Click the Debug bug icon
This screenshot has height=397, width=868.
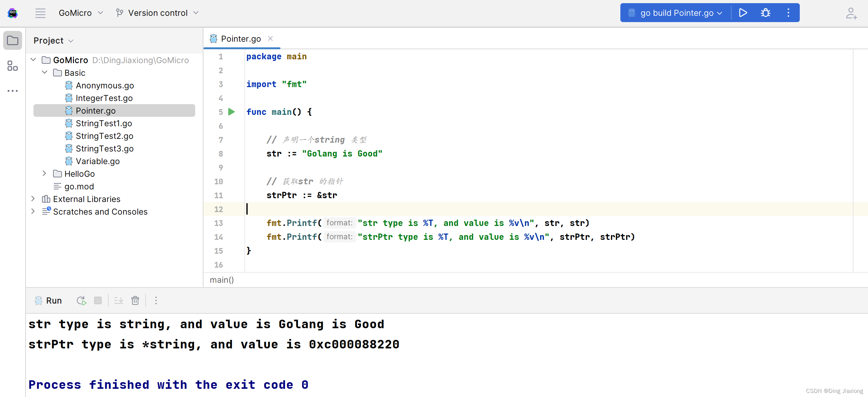point(765,13)
